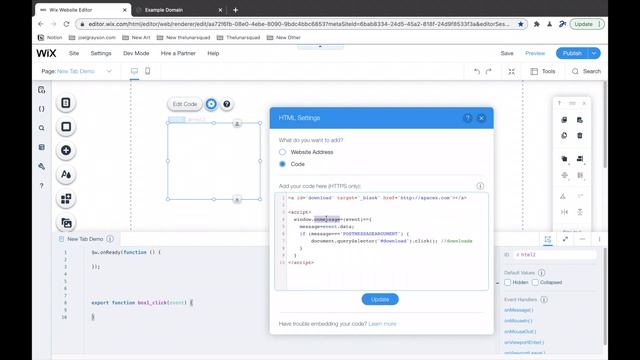640x360 pixels.
Task: Click the Publish button
Action: [572, 53]
